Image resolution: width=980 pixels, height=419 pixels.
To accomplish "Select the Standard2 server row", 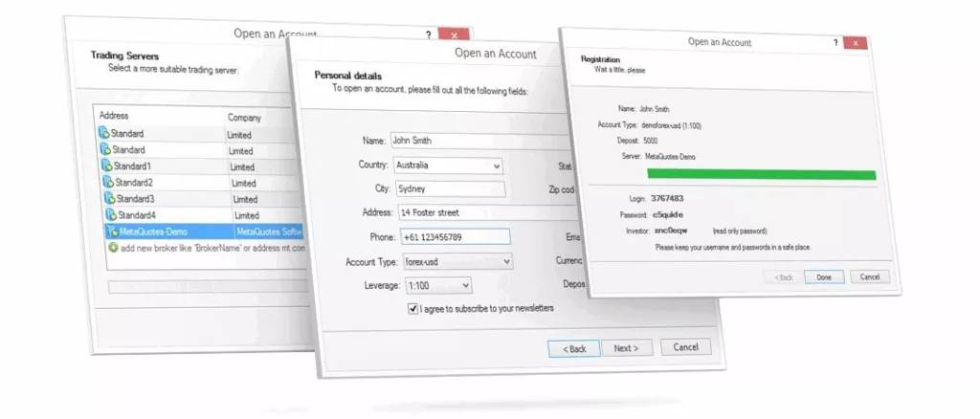I will click(x=203, y=183).
